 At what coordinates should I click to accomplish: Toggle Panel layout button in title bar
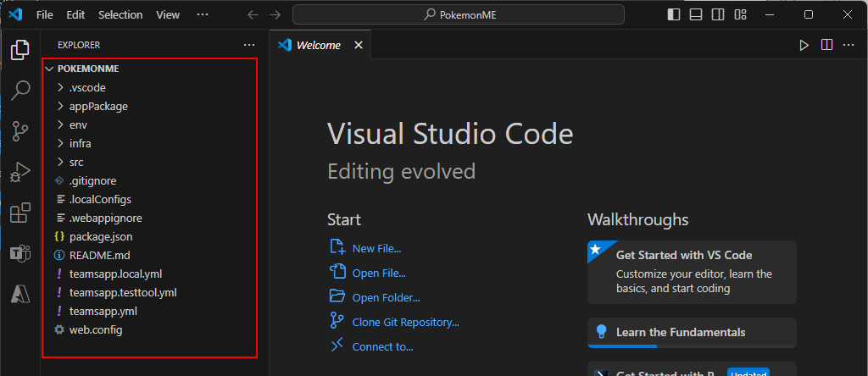pos(696,15)
